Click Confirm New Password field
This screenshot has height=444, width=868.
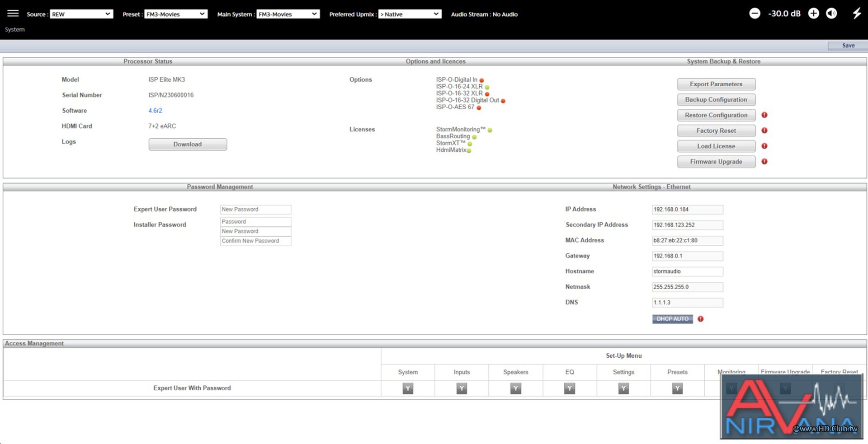255,241
